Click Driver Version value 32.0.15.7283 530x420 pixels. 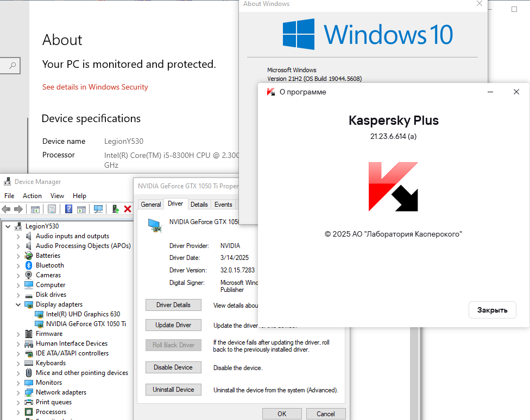(238, 270)
